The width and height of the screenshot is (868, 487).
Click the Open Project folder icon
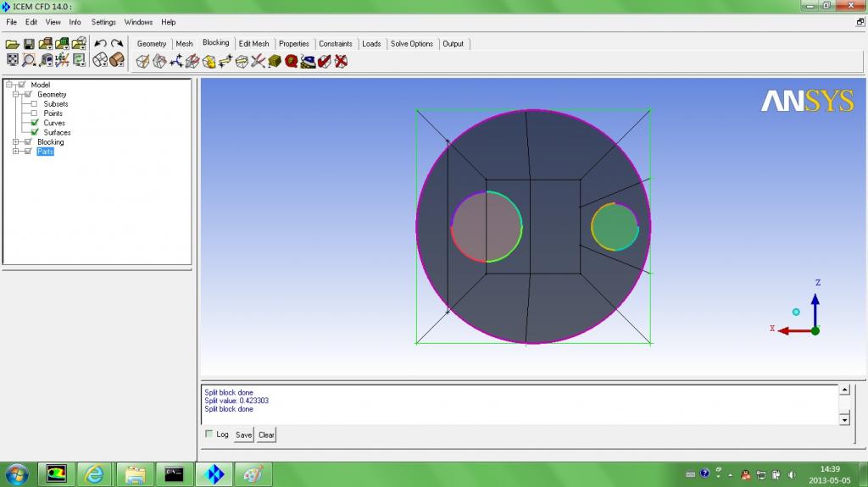[x=12, y=44]
